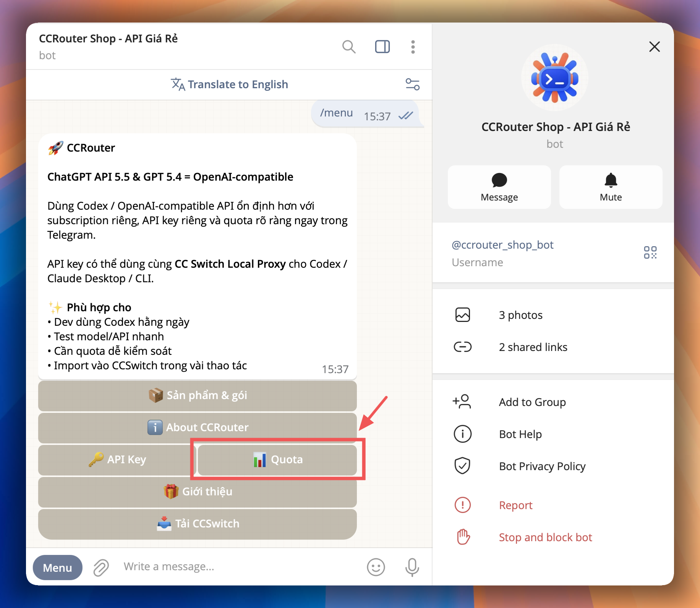Open the three-dot more options menu
This screenshot has width=700, height=608.
pyautogui.click(x=413, y=47)
